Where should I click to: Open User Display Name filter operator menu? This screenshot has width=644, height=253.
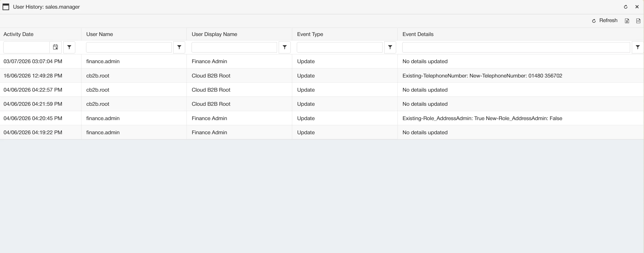coord(284,47)
